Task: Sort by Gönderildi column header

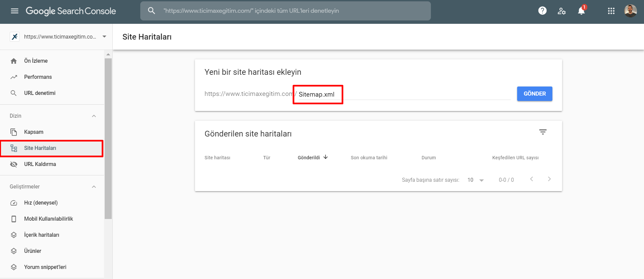Action: coord(309,158)
